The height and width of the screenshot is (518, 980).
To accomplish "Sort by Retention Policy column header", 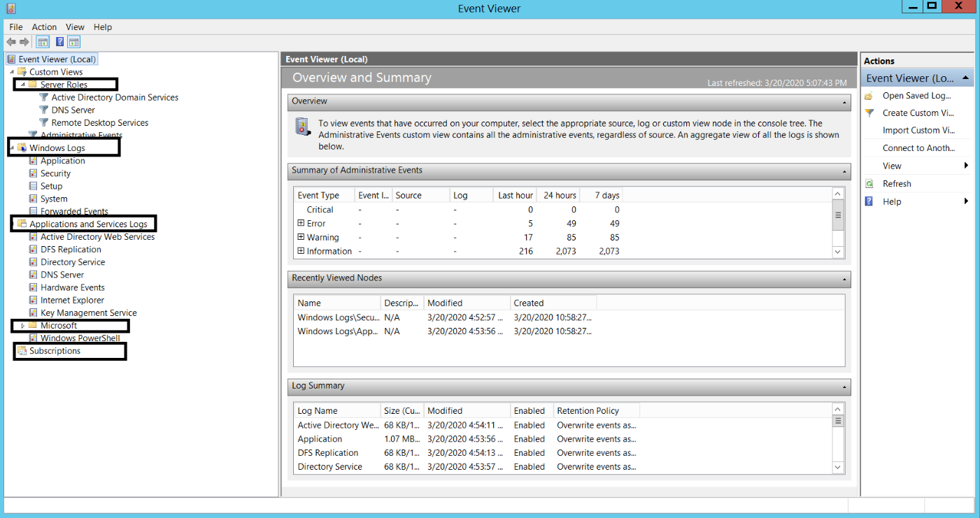I will tap(597, 410).
